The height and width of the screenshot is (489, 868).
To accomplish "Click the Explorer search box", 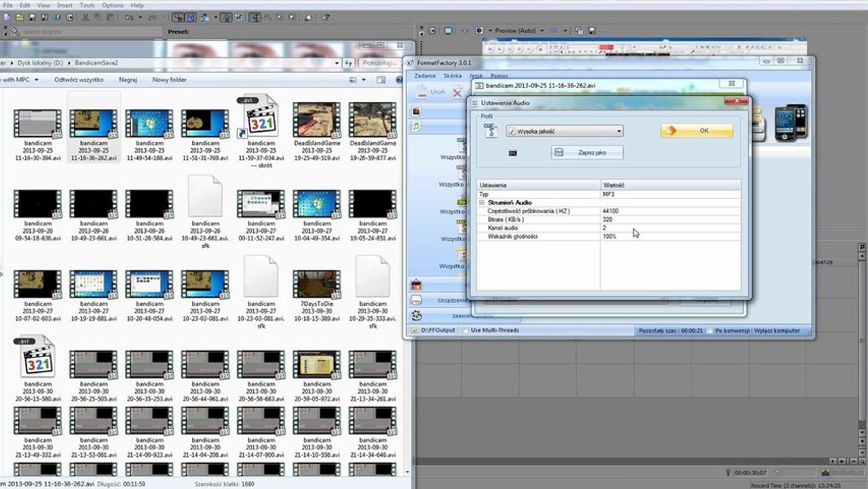I will (x=381, y=62).
